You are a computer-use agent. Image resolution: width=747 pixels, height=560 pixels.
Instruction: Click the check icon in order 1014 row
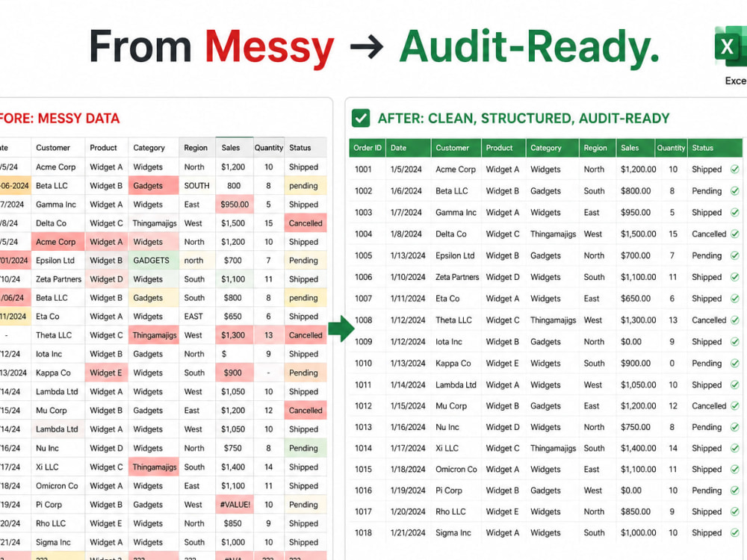(x=734, y=448)
